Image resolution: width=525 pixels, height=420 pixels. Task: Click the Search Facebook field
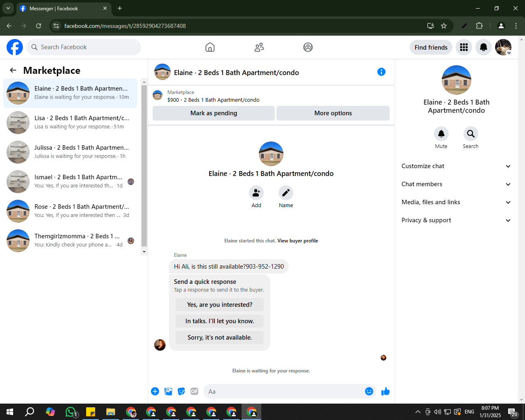point(84,47)
